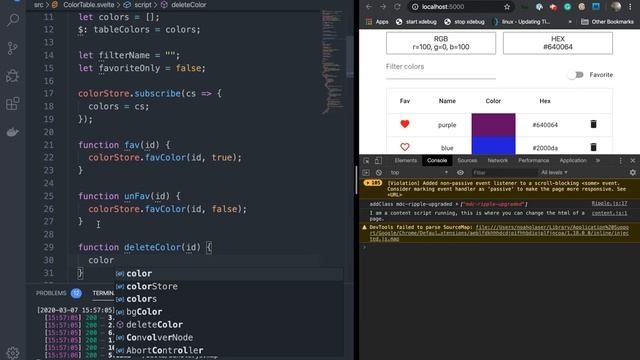Reload the localhost page

tap(397, 7)
